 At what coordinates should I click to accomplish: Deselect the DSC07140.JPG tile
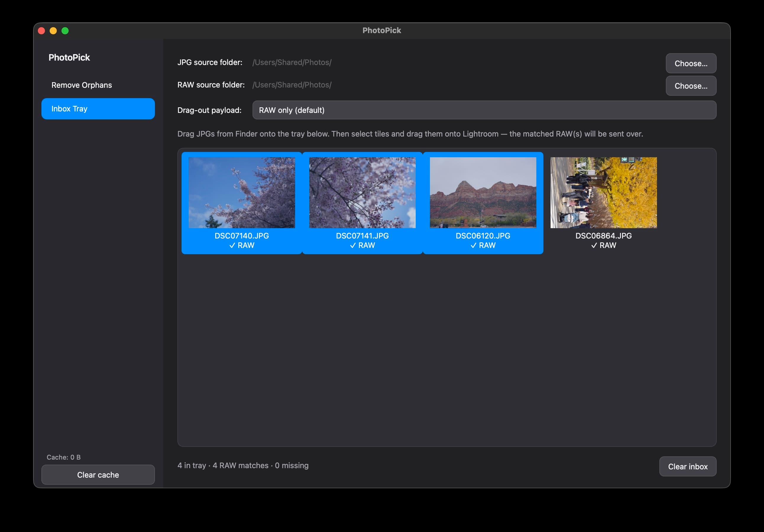pyautogui.click(x=241, y=193)
